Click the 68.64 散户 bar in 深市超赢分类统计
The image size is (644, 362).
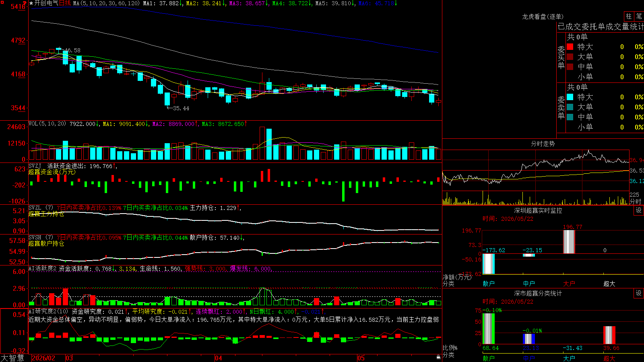[x=489, y=329]
